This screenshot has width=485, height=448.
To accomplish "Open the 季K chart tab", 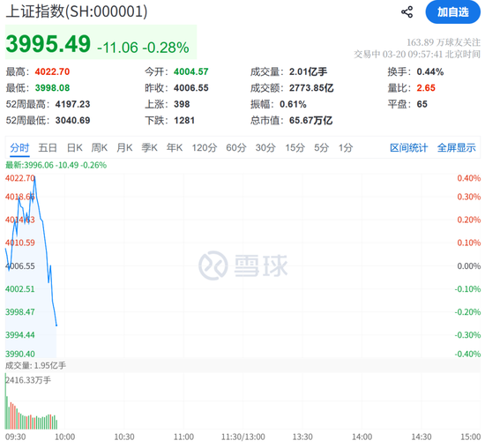I will point(149,147).
